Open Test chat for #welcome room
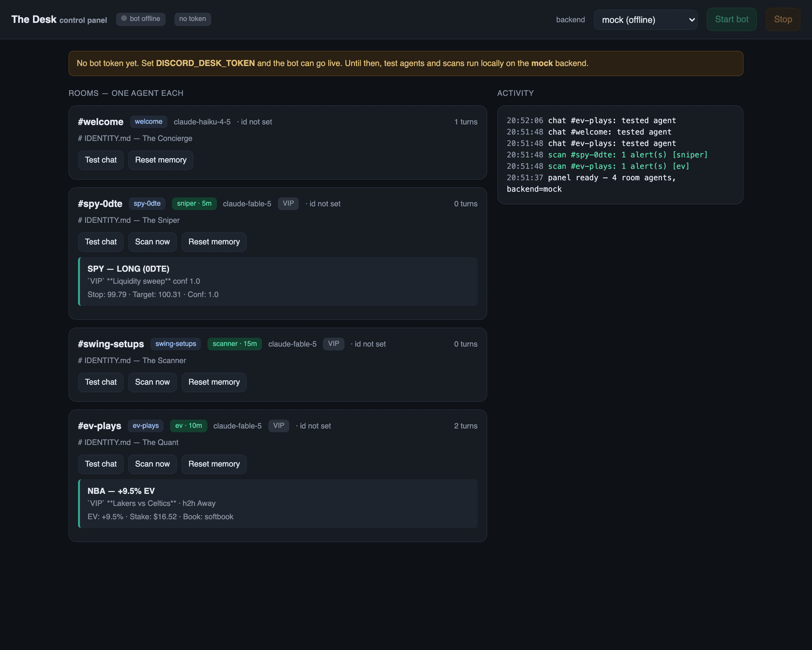 tap(101, 160)
